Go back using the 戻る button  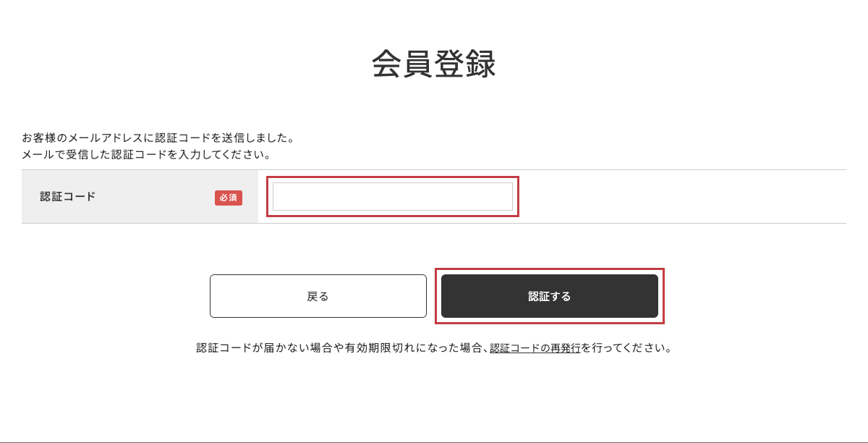pyautogui.click(x=318, y=295)
